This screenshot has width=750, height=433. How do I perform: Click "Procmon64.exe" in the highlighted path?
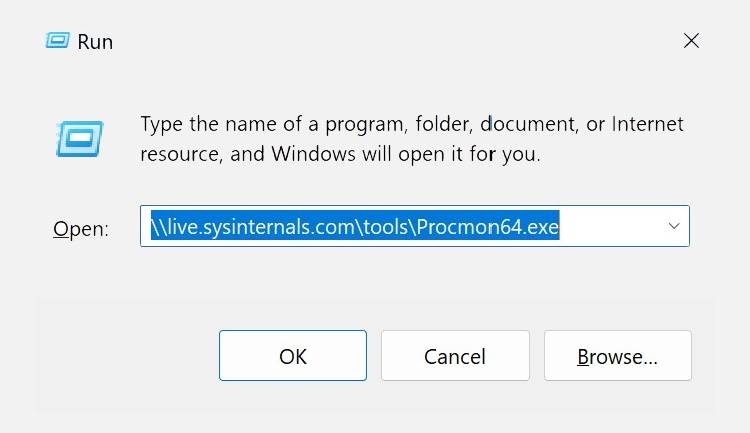click(x=499, y=227)
